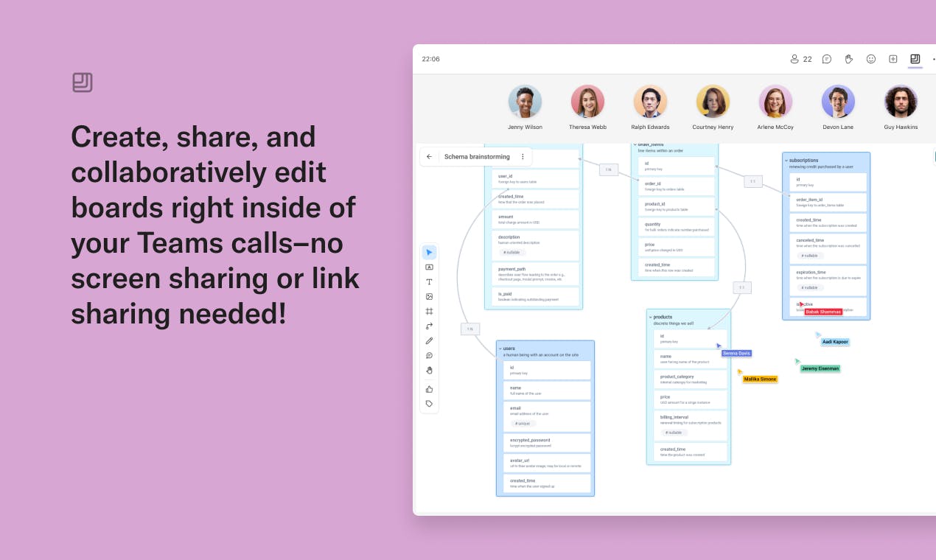The height and width of the screenshot is (560, 936).
Task: Open the three-dot menu beside Schema brainstorming
Action: 523,157
